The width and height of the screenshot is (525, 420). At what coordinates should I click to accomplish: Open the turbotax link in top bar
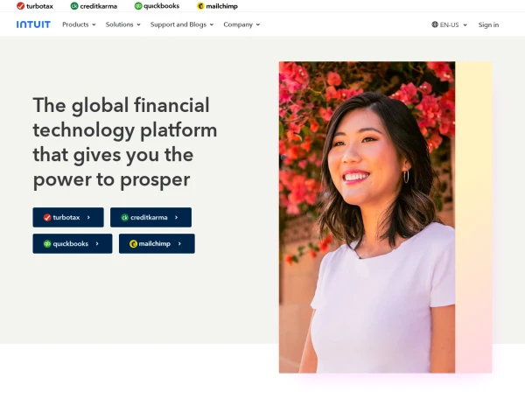tap(35, 6)
